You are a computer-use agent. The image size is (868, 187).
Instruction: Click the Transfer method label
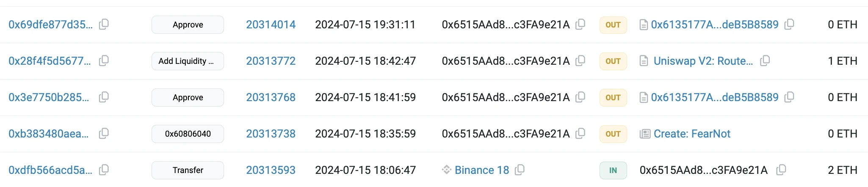[x=188, y=170]
